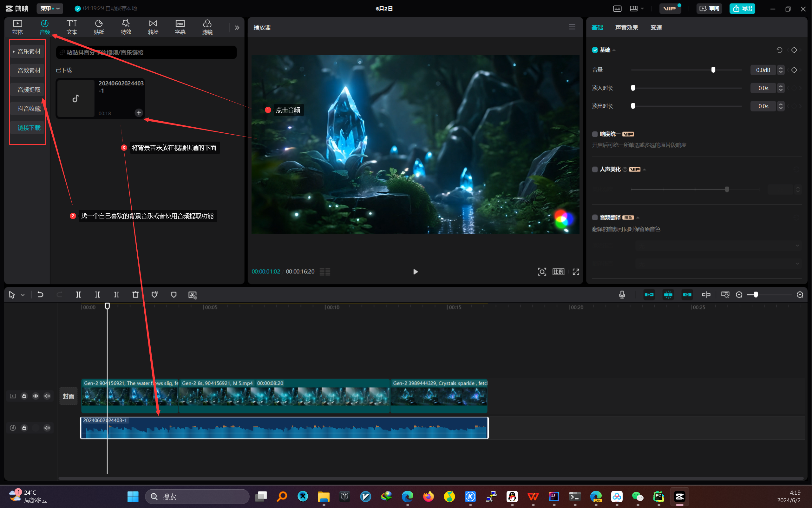The width and height of the screenshot is (812, 508).
Task: Mute the video track
Action: click(47, 396)
